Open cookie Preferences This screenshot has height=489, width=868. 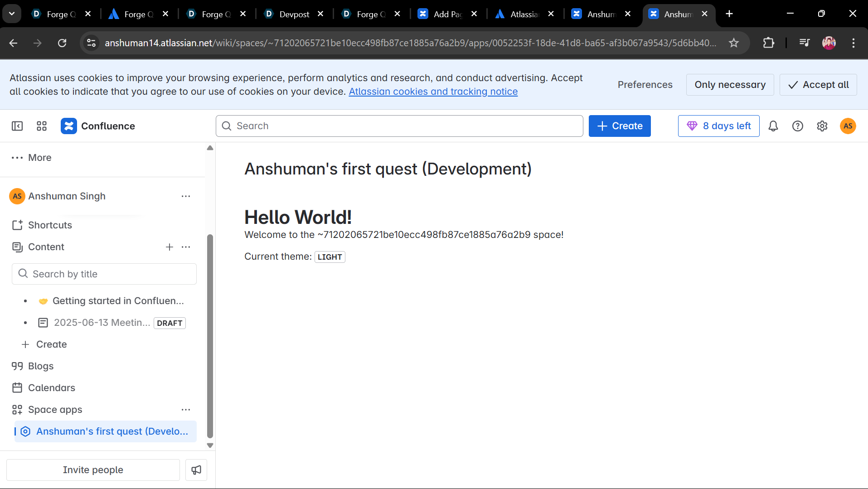coord(645,85)
